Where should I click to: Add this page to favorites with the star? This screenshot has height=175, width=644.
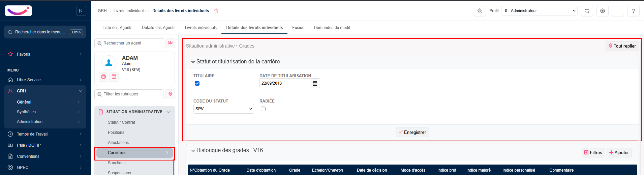point(216,11)
